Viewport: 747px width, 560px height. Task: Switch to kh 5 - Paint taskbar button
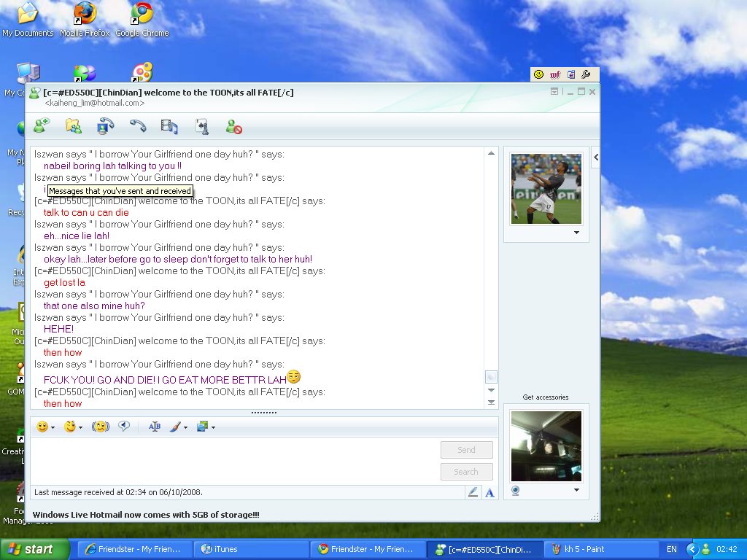pyautogui.click(x=601, y=550)
